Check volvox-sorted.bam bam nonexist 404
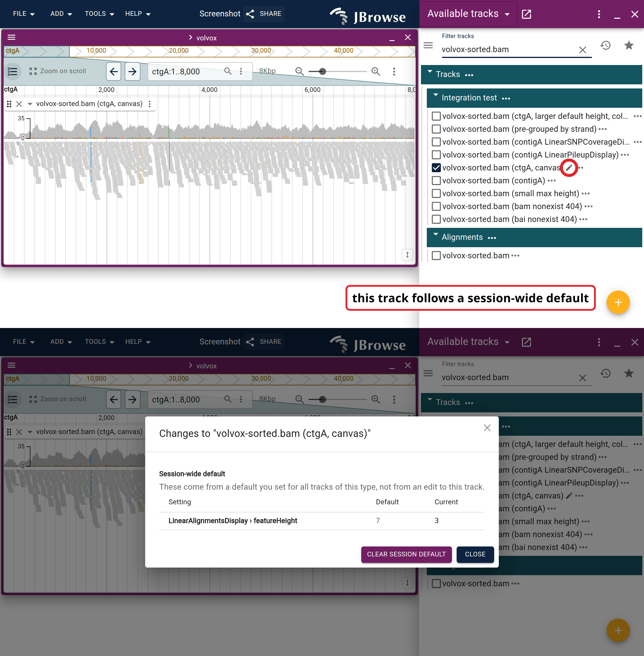The image size is (644, 656). (x=436, y=206)
